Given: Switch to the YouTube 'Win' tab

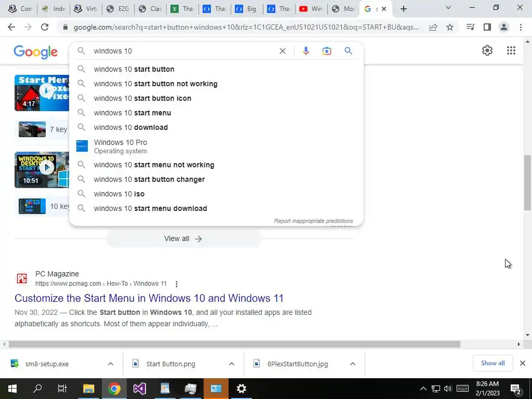Looking at the screenshot, I should coord(311,9).
